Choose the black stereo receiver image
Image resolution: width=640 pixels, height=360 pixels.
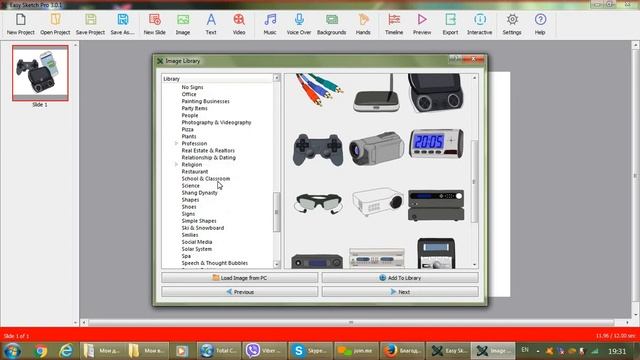pos(436,205)
